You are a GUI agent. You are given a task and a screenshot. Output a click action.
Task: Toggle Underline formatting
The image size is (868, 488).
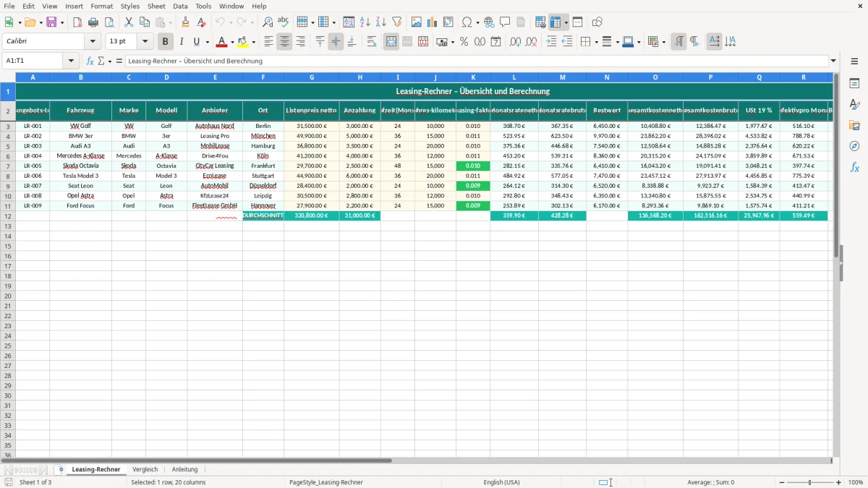pos(196,42)
